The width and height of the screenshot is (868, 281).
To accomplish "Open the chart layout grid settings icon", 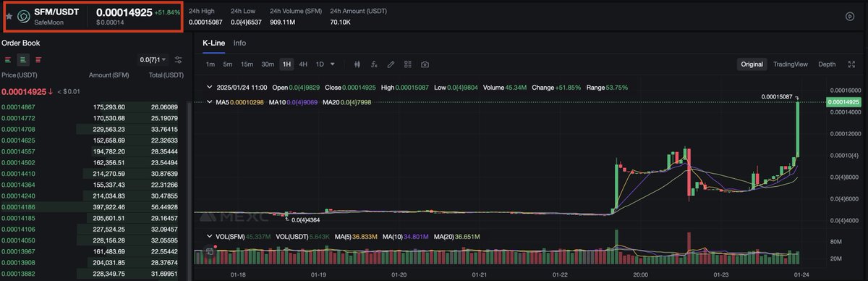I will click(408, 64).
